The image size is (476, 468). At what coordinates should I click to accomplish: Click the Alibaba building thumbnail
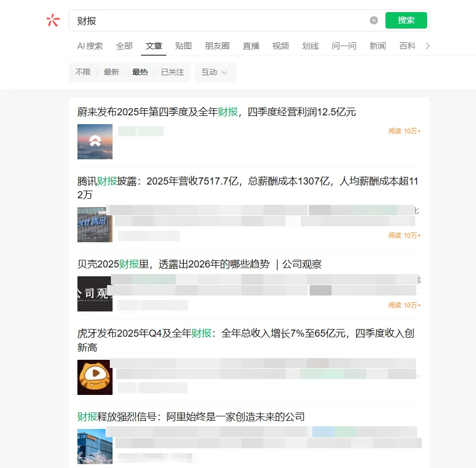click(95, 447)
